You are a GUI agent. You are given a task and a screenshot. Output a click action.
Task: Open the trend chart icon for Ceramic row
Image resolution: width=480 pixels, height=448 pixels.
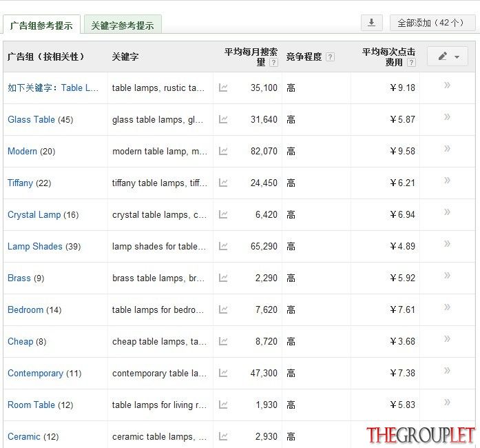click(x=223, y=436)
